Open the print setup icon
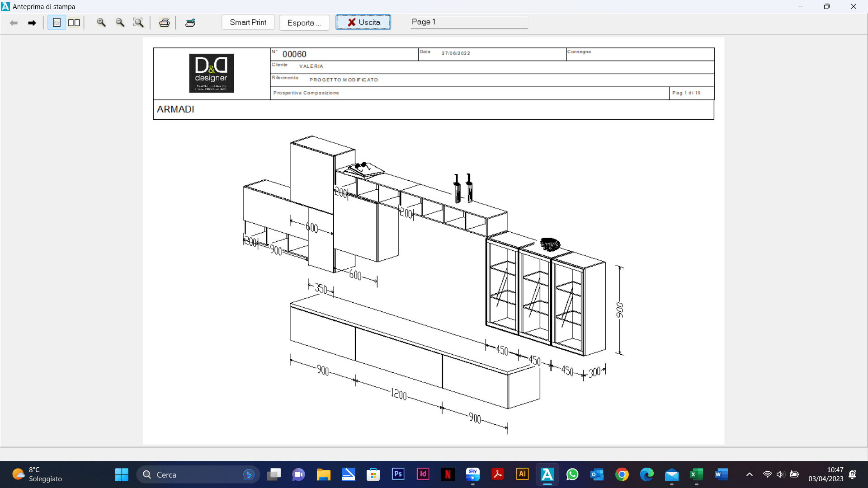868x488 pixels. click(x=190, y=23)
